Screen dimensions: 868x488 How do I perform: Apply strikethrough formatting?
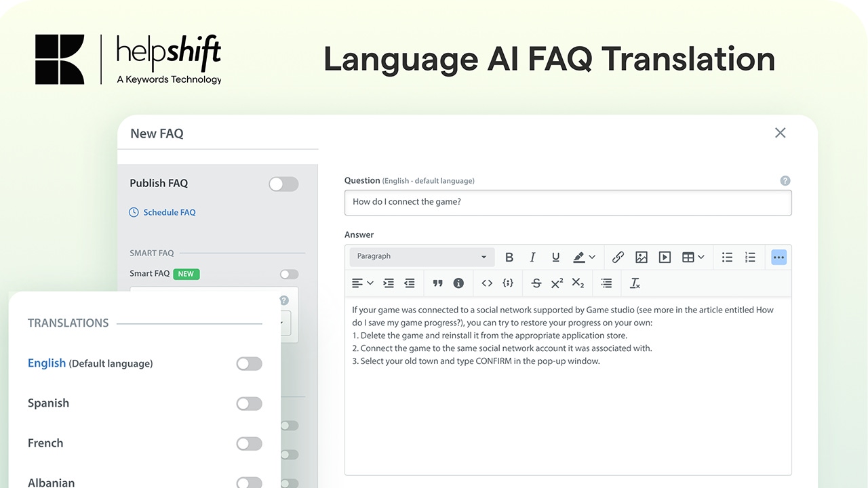(536, 283)
